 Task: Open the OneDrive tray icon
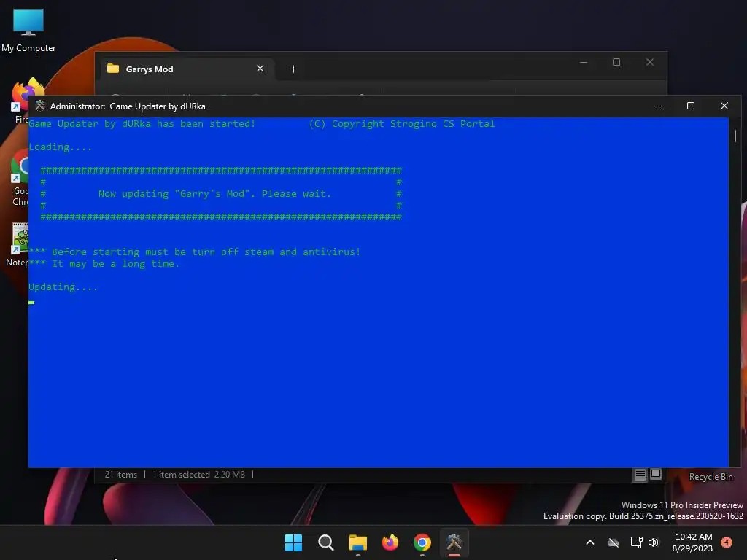point(614,542)
